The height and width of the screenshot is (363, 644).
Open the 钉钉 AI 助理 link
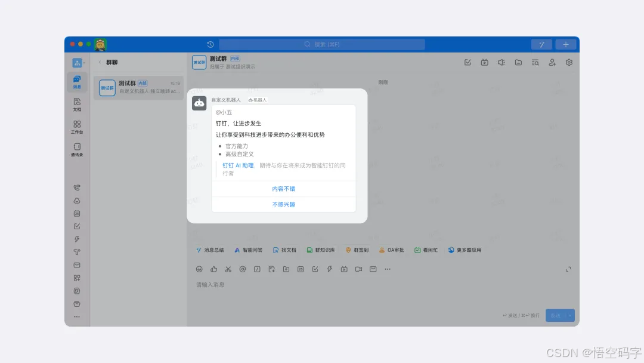[x=238, y=165]
